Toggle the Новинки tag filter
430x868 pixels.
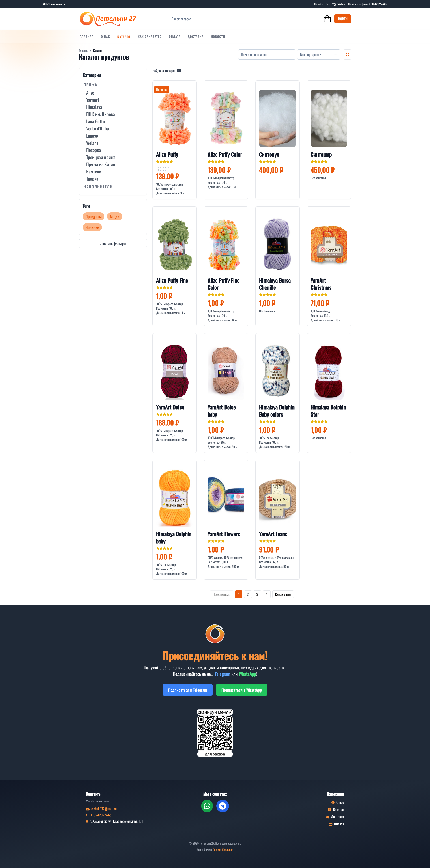92,227
